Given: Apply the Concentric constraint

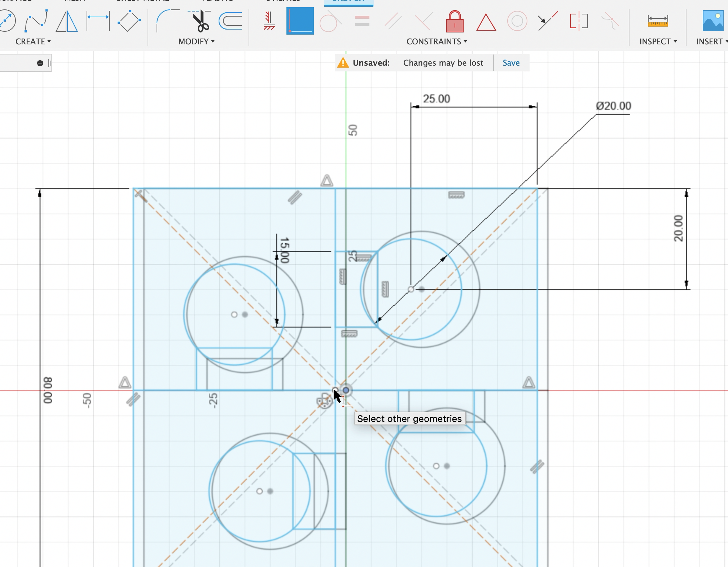Looking at the screenshot, I should click(518, 22).
